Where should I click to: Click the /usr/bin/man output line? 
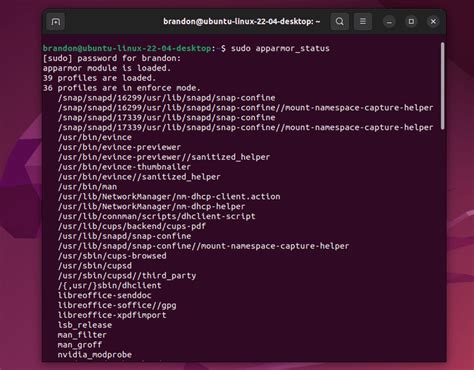pyautogui.click(x=87, y=187)
